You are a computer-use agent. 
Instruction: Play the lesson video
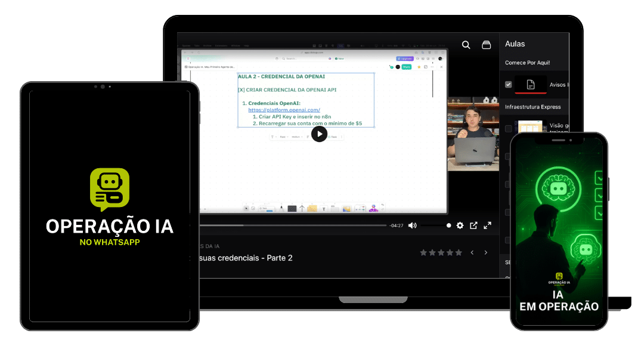click(x=319, y=134)
